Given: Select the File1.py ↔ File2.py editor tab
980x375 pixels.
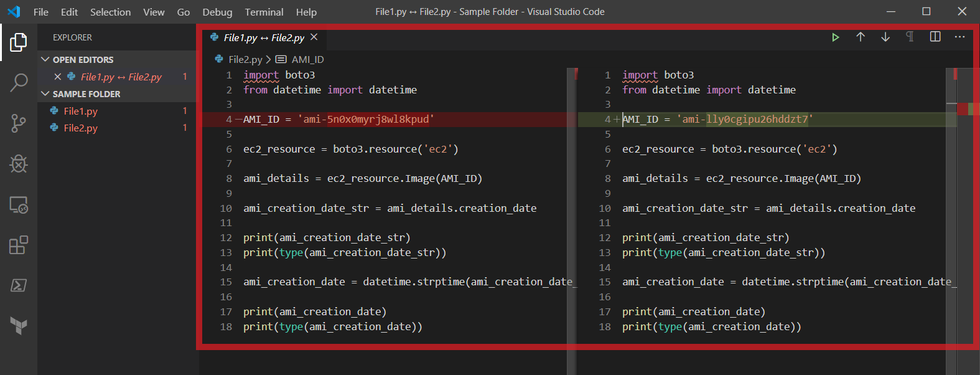Looking at the screenshot, I should click(264, 37).
